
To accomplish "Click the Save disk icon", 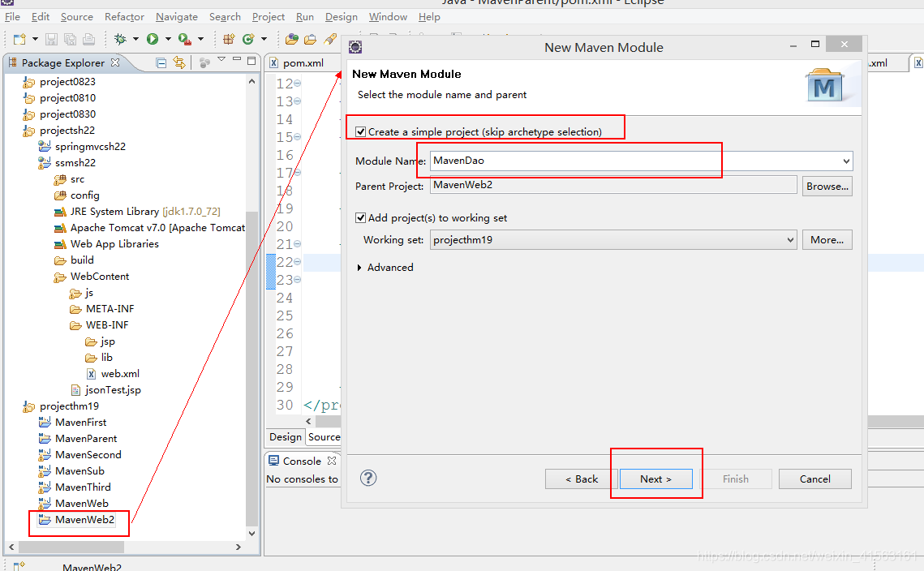I will click(51, 39).
